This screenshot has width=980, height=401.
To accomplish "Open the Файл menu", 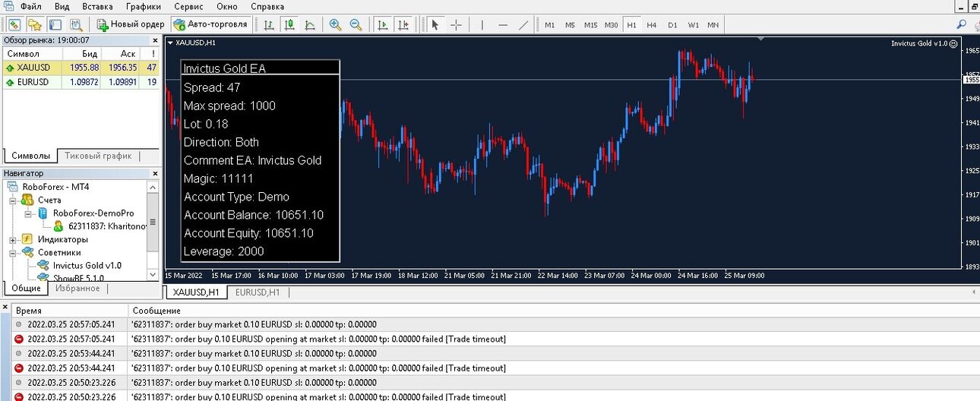I will click(x=31, y=6).
